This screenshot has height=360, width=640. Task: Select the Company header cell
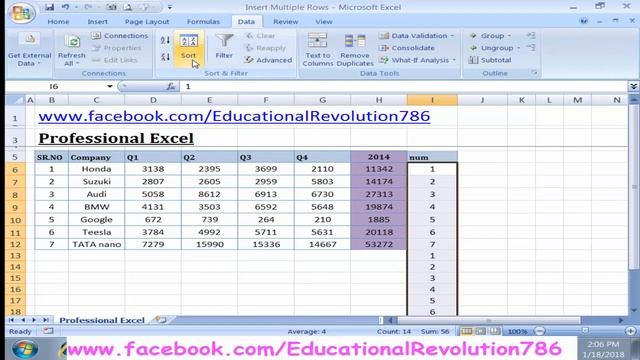[96, 157]
